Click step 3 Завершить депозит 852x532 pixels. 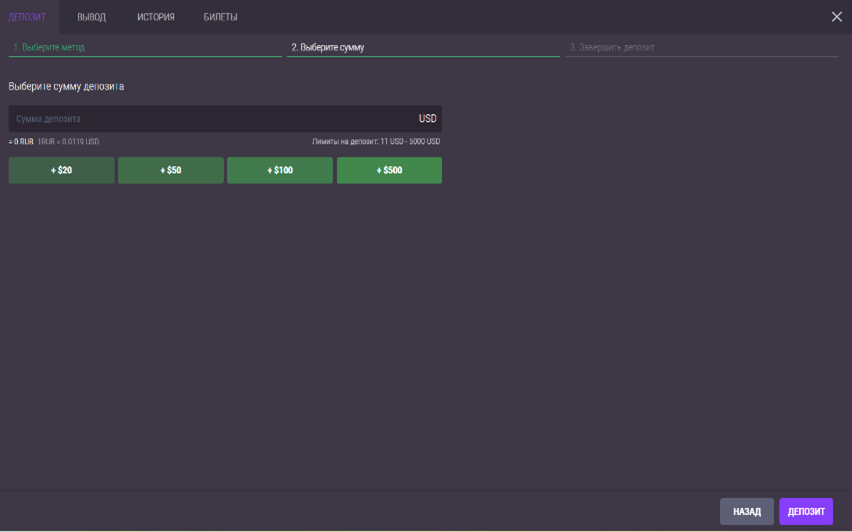point(612,47)
